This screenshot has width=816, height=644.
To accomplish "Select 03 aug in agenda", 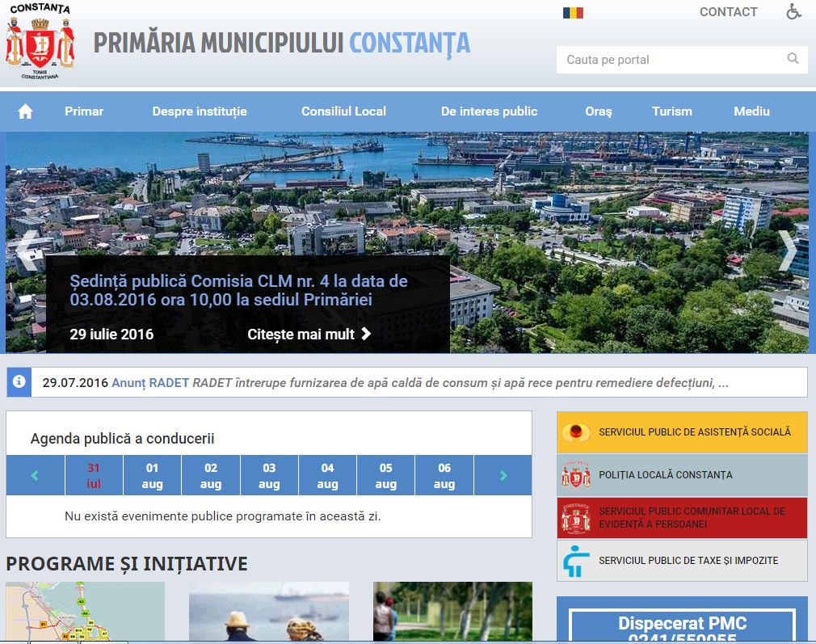I will (269, 475).
